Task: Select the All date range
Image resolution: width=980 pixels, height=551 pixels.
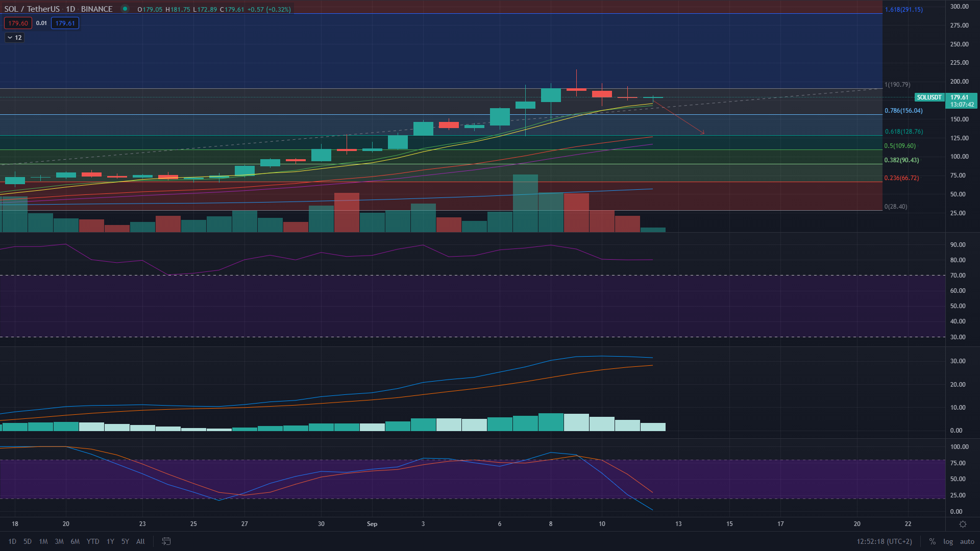Action: pos(140,541)
